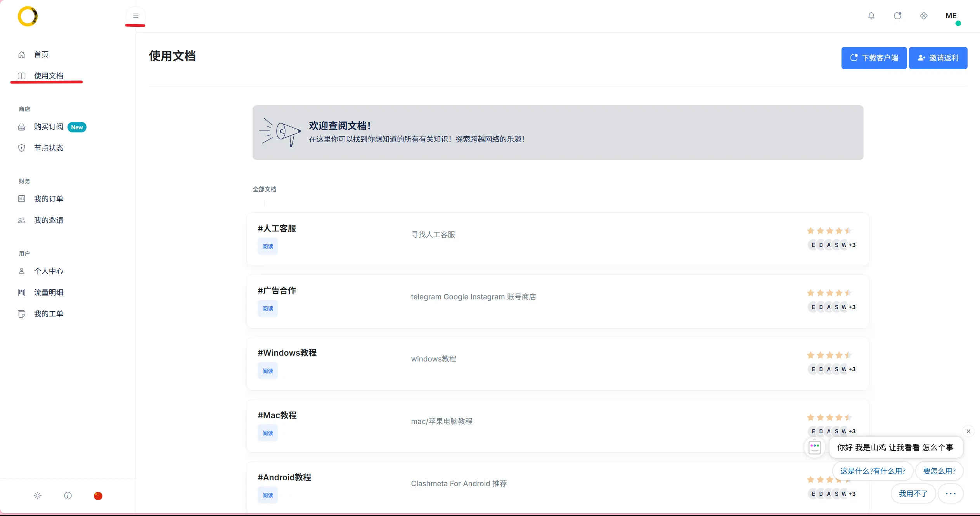The width and height of the screenshot is (980, 516).
Task: Click the info circle icon
Action: pos(68,495)
